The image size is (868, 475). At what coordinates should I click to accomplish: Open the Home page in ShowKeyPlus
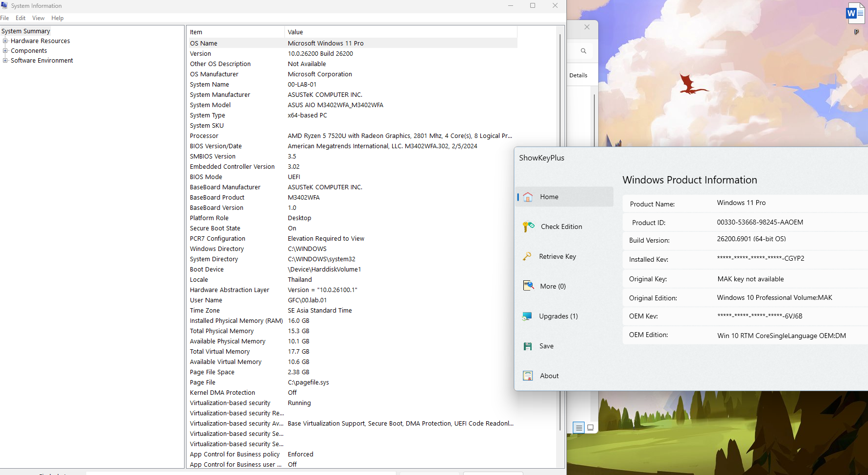(x=549, y=197)
